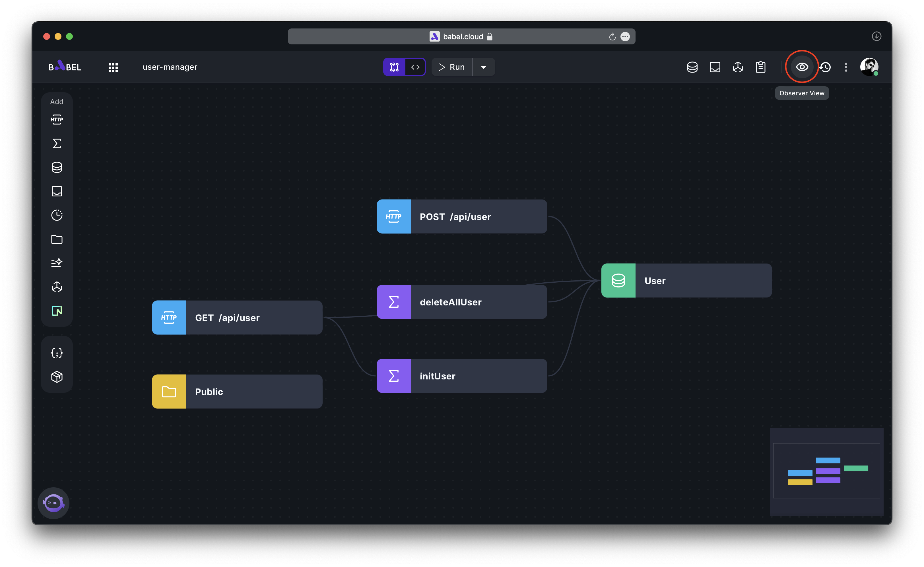Open the browser ellipsis page menu
Image resolution: width=924 pixels, height=567 pixels.
(x=625, y=36)
